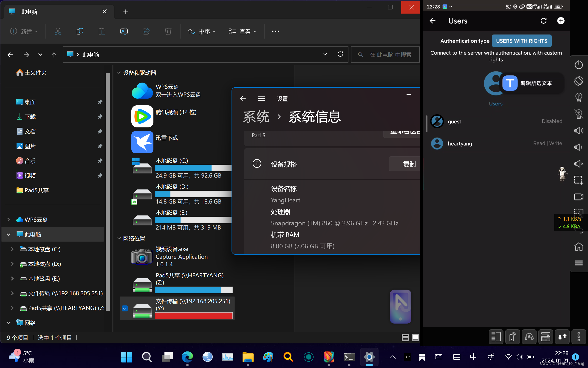The image size is (588, 368).
Task: Open 本地磁盘 (D:) drive with usage bar
Action: point(182,194)
